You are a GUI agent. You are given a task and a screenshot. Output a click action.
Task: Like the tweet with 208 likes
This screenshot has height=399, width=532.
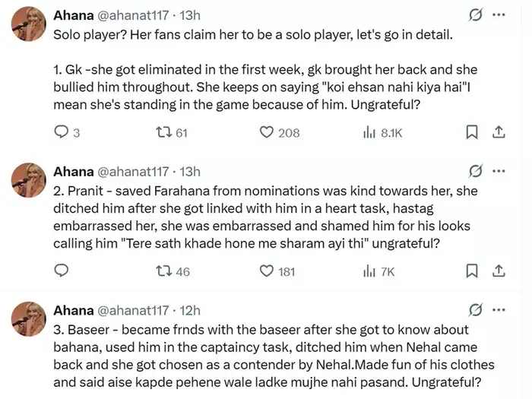[266, 132]
